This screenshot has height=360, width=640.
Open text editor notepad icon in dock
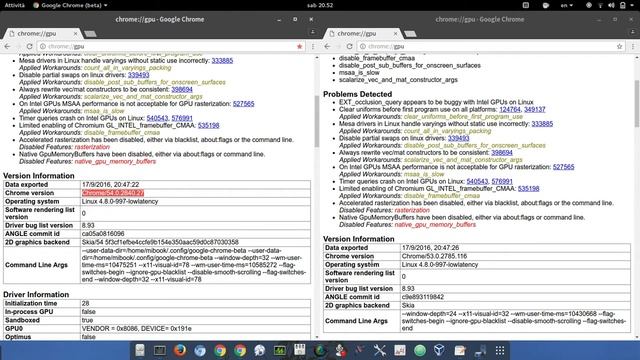pos(460,350)
